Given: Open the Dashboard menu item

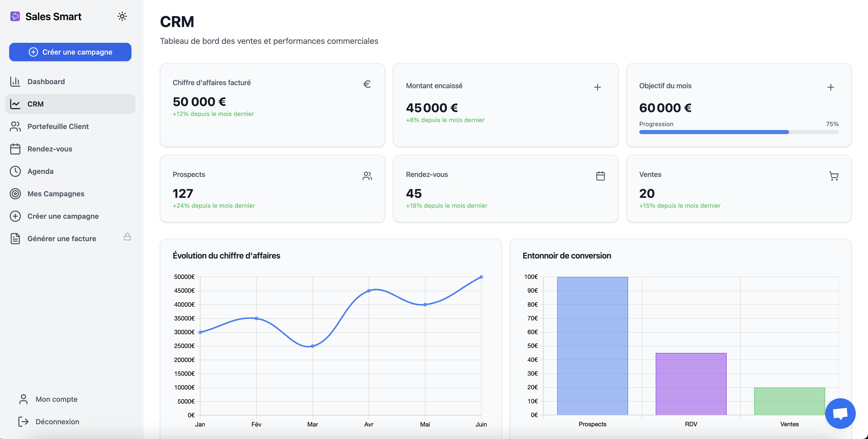Looking at the screenshot, I should click(x=46, y=82).
